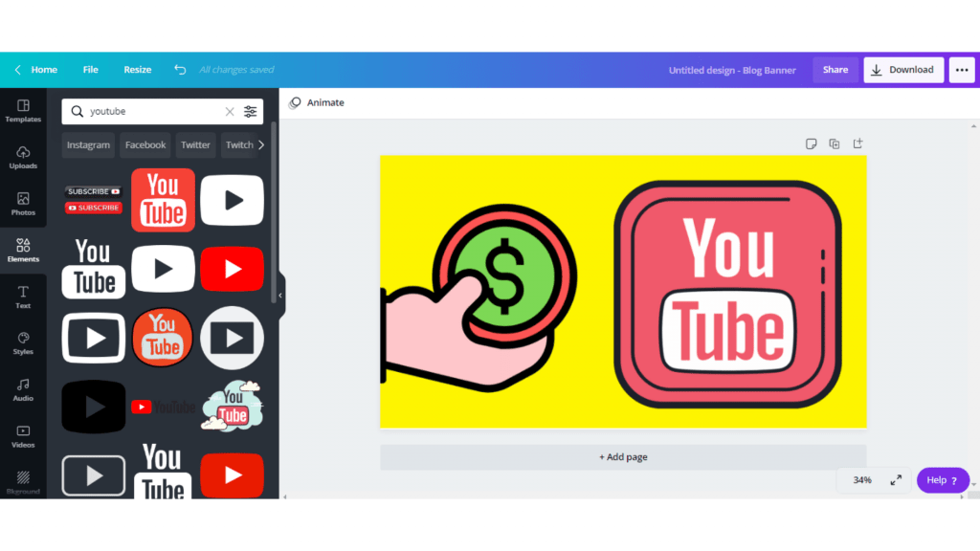The height and width of the screenshot is (551, 980).
Task: Open the more options ellipsis menu
Action: [x=962, y=70]
